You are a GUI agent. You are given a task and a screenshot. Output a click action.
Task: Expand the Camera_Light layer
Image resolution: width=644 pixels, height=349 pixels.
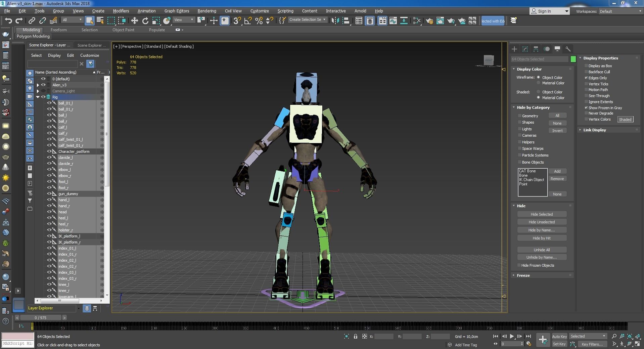tap(38, 91)
